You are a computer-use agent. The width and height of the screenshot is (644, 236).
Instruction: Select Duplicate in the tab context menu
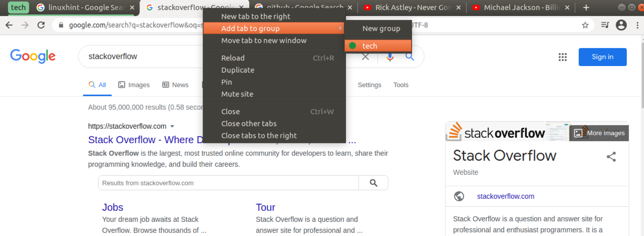tap(238, 70)
